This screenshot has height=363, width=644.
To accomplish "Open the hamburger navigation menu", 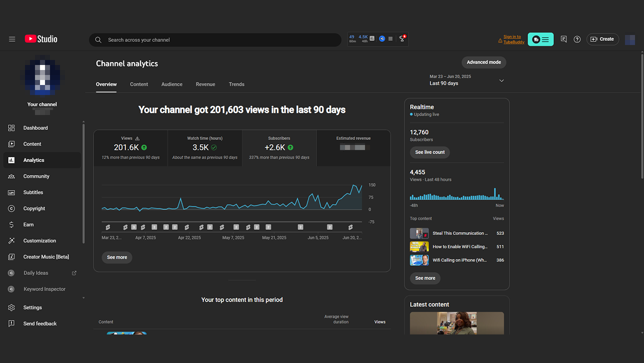I will point(12,39).
